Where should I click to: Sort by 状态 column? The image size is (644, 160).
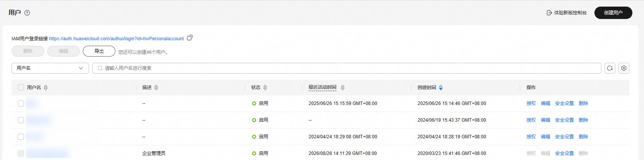(265, 88)
